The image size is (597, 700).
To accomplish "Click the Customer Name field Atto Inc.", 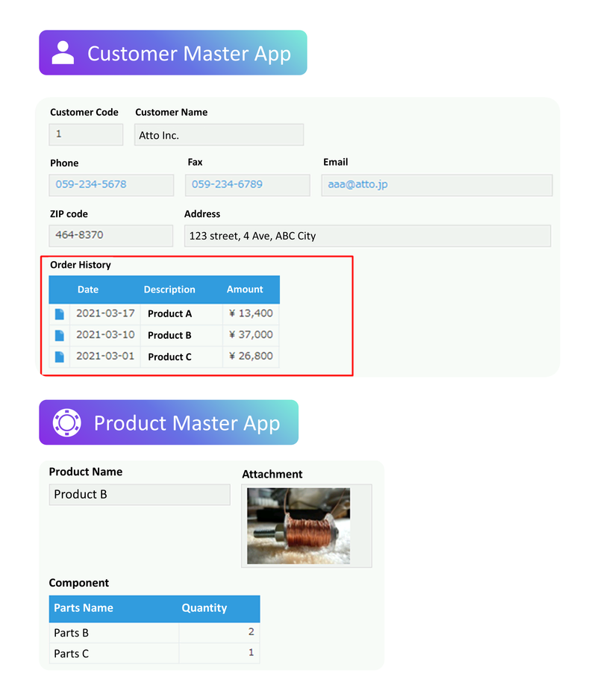I will (x=219, y=135).
